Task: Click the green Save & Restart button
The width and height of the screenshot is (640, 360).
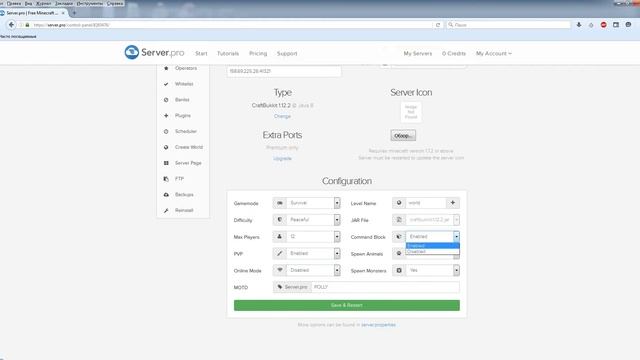Action: (347, 305)
